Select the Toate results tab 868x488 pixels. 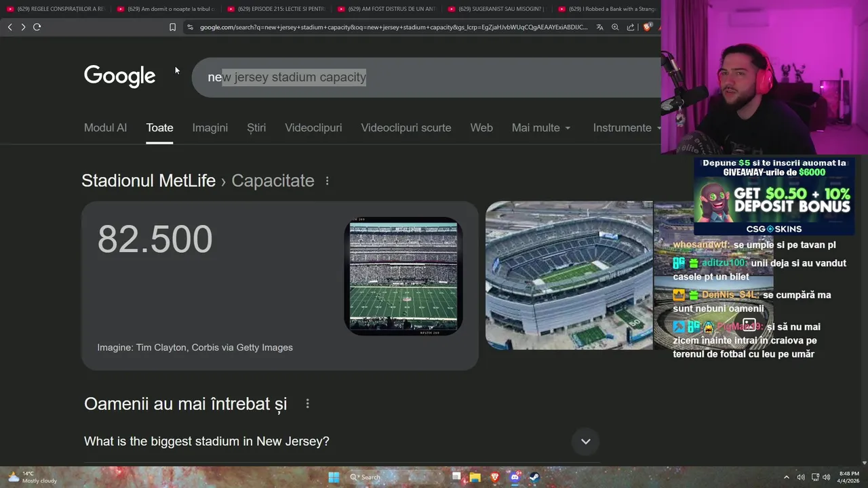pyautogui.click(x=159, y=127)
